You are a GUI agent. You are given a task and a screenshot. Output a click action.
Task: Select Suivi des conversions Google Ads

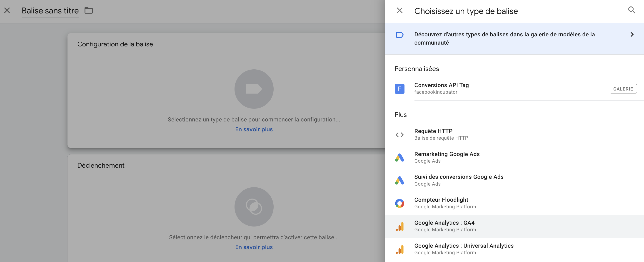(514, 180)
